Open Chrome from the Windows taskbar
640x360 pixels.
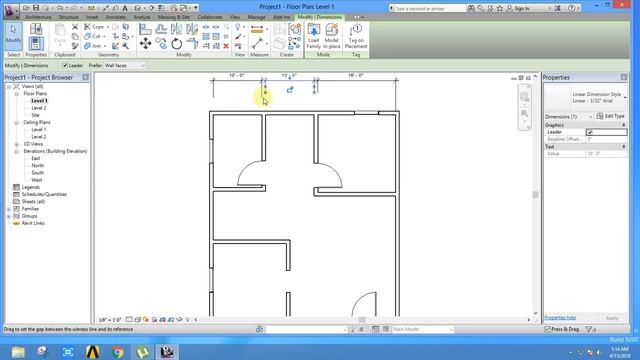tap(118, 351)
